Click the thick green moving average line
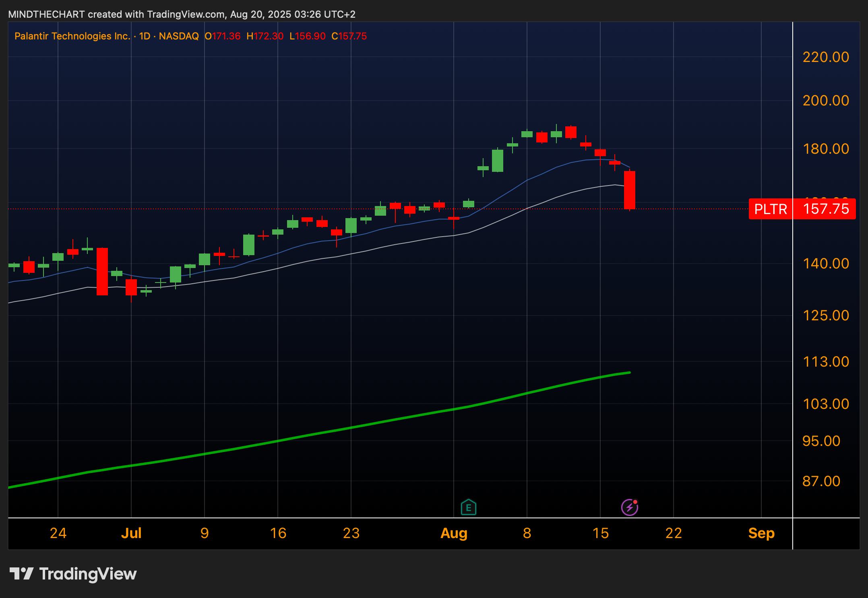Image resolution: width=868 pixels, height=598 pixels. pyautogui.click(x=362, y=425)
